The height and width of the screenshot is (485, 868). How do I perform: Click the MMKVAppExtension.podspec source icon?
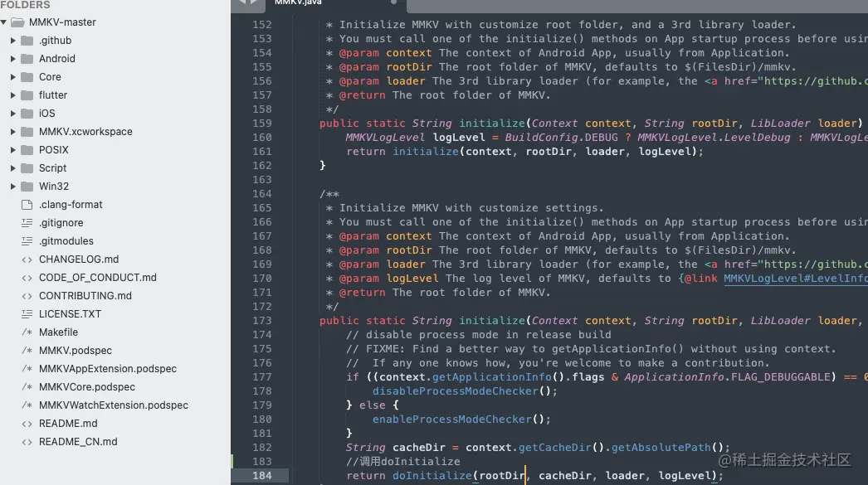pos(27,369)
